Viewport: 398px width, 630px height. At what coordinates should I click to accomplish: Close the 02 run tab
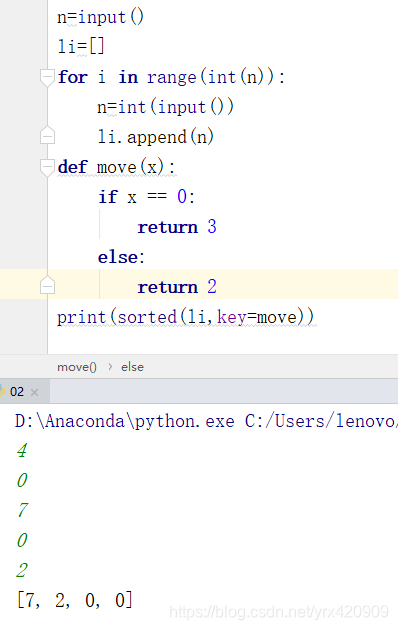coord(35,392)
